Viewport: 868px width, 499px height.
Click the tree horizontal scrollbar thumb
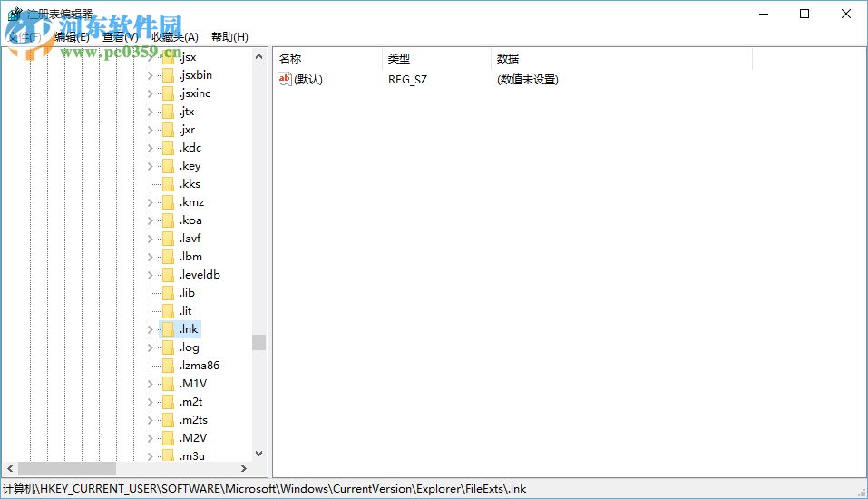coord(67,468)
